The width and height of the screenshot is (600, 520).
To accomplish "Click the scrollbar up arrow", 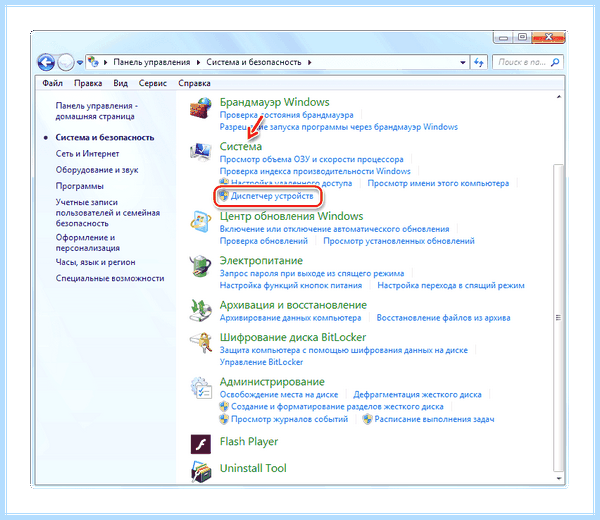I will tap(559, 97).
